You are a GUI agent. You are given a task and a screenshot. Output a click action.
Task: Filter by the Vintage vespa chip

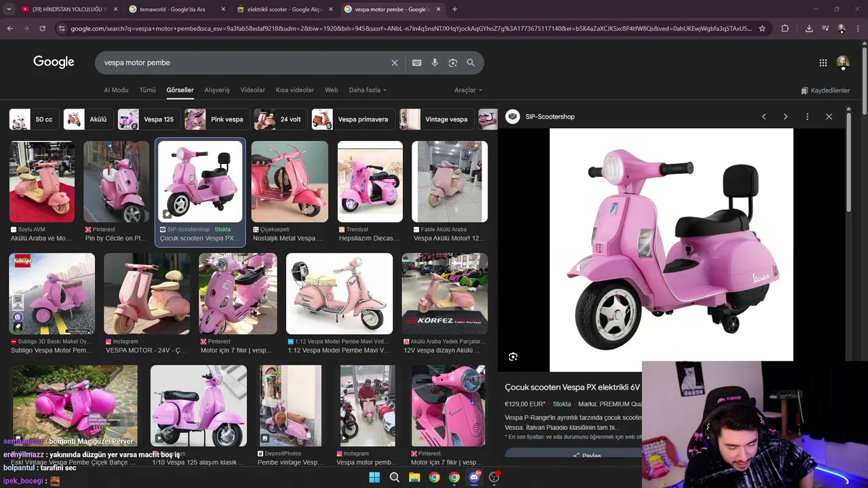(x=435, y=119)
